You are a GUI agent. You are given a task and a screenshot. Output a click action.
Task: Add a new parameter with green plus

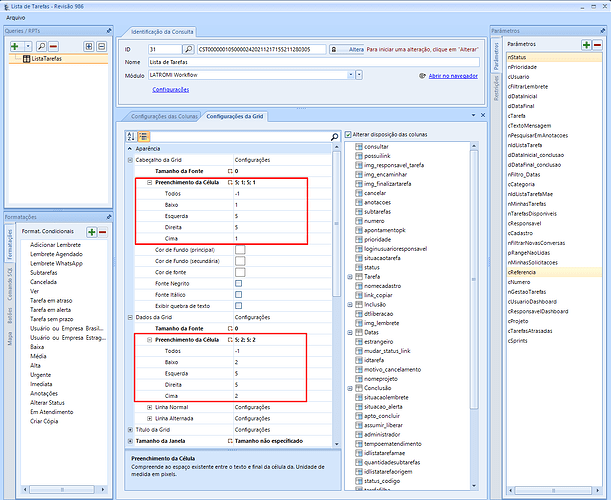click(x=586, y=45)
